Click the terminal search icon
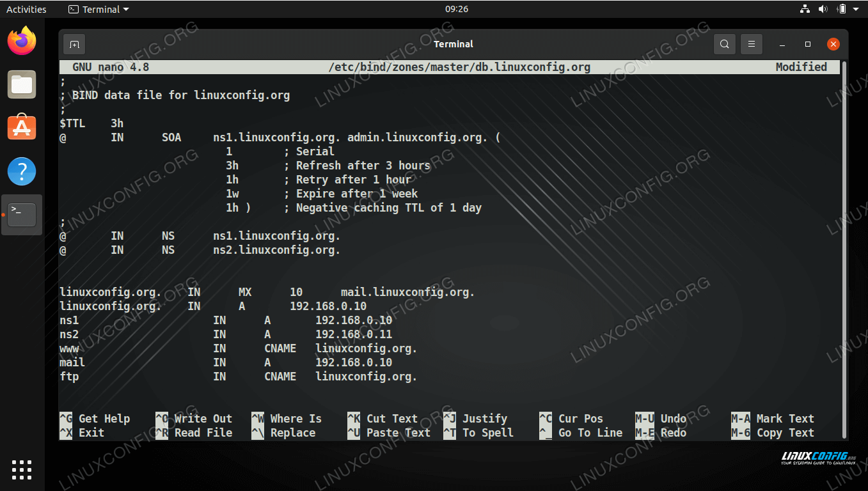This screenshot has width=868, height=491. (x=724, y=44)
